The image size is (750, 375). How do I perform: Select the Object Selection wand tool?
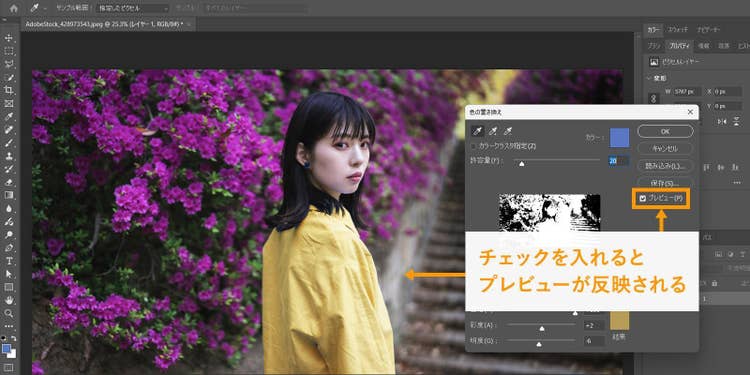[9, 77]
